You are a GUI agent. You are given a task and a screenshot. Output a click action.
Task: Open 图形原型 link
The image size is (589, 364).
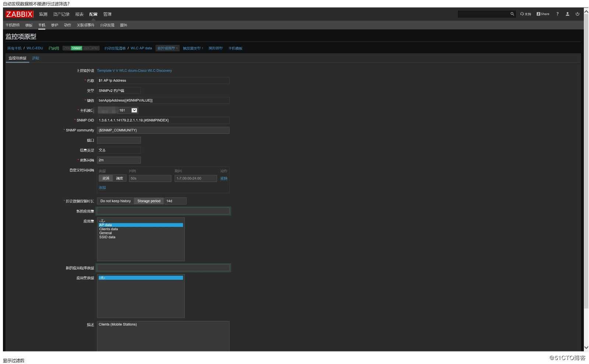pyautogui.click(x=215, y=48)
